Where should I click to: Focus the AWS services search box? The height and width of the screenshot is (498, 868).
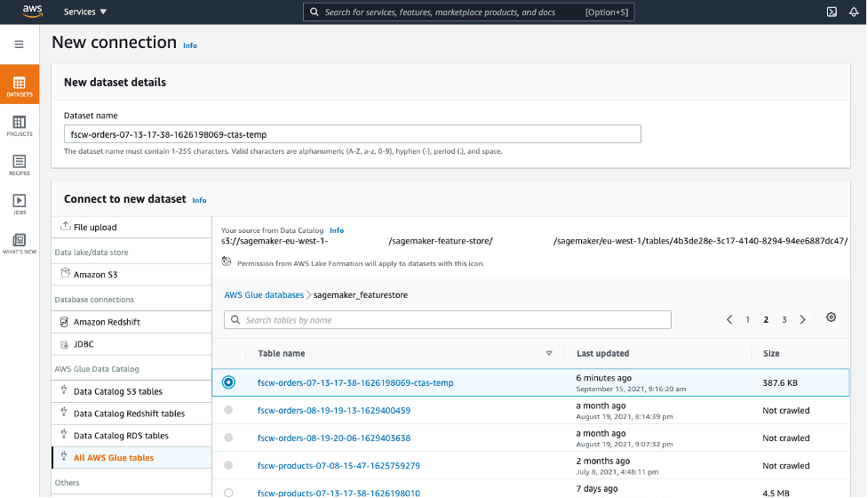pyautogui.click(x=468, y=12)
